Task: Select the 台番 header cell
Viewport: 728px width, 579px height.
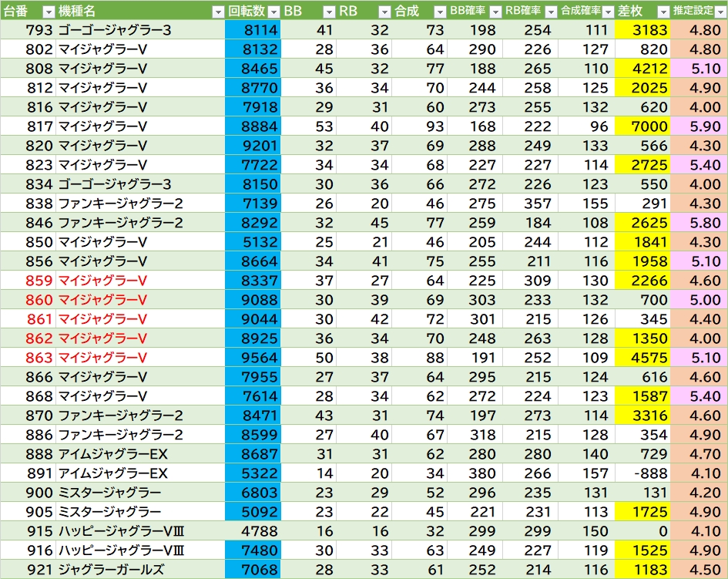Action: pos(28,11)
